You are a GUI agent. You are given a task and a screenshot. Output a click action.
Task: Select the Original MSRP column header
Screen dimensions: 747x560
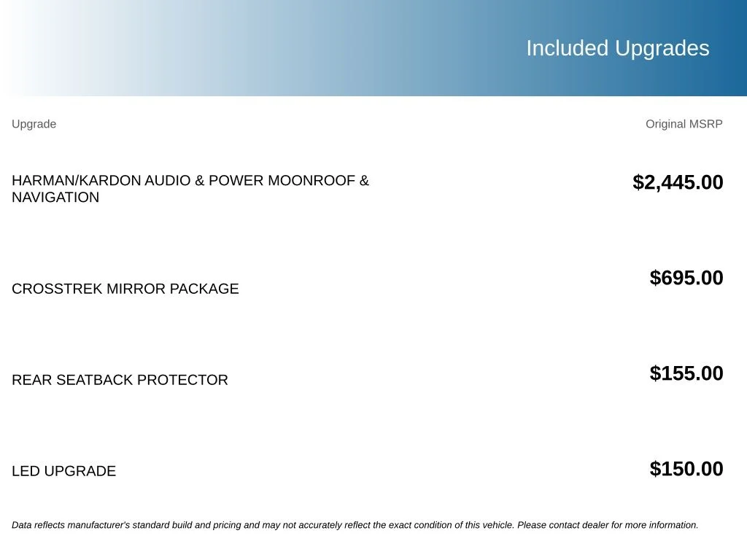[684, 124]
